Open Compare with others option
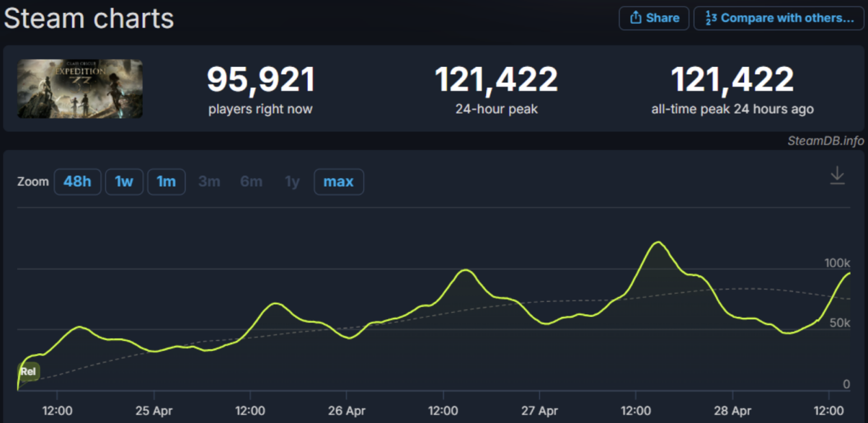The image size is (868, 423). [779, 18]
